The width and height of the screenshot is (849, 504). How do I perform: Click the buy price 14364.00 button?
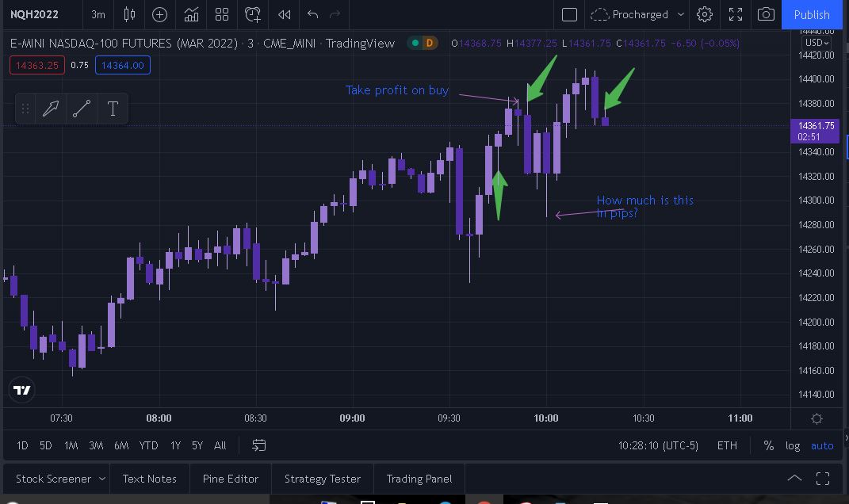point(123,66)
